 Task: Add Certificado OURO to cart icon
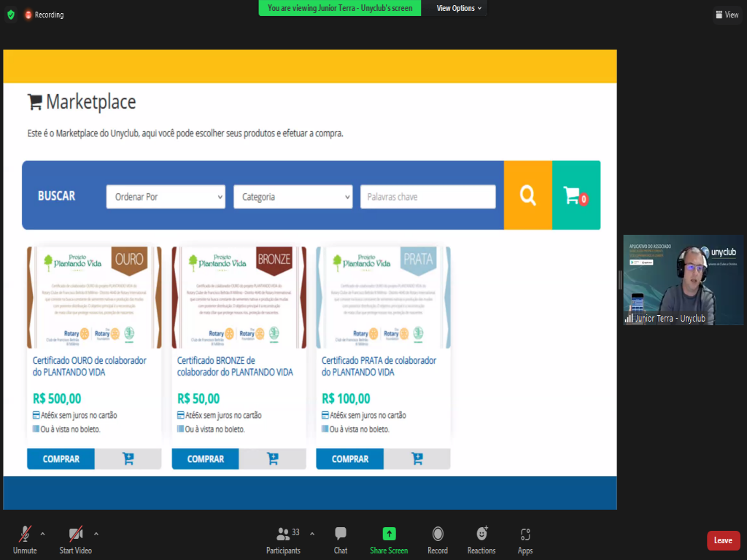tap(128, 459)
